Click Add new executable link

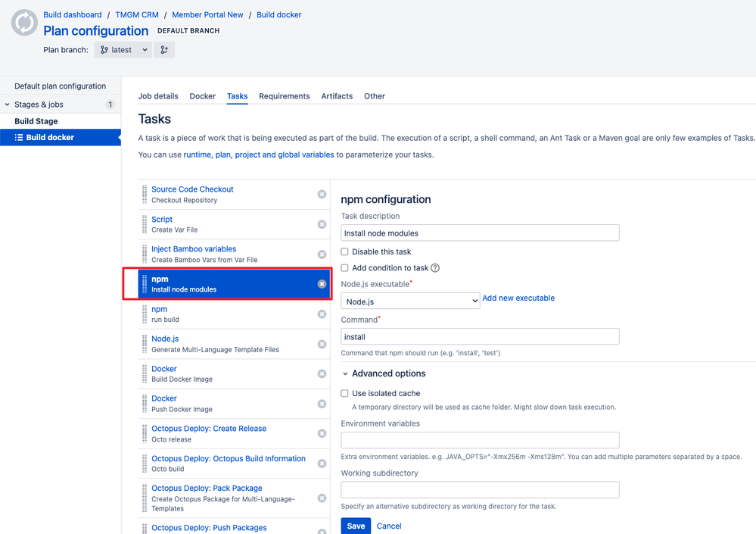coord(518,298)
